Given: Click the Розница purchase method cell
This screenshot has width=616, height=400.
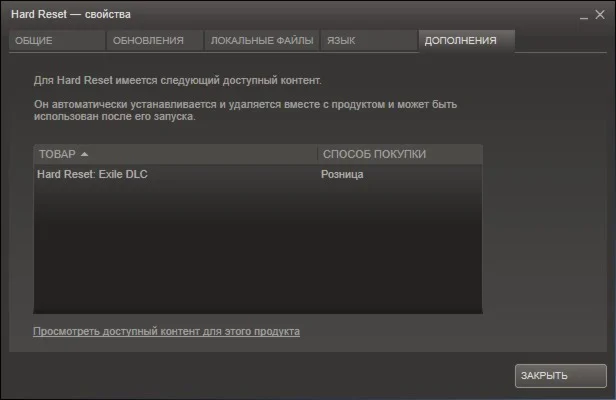Looking at the screenshot, I should 342,174.
